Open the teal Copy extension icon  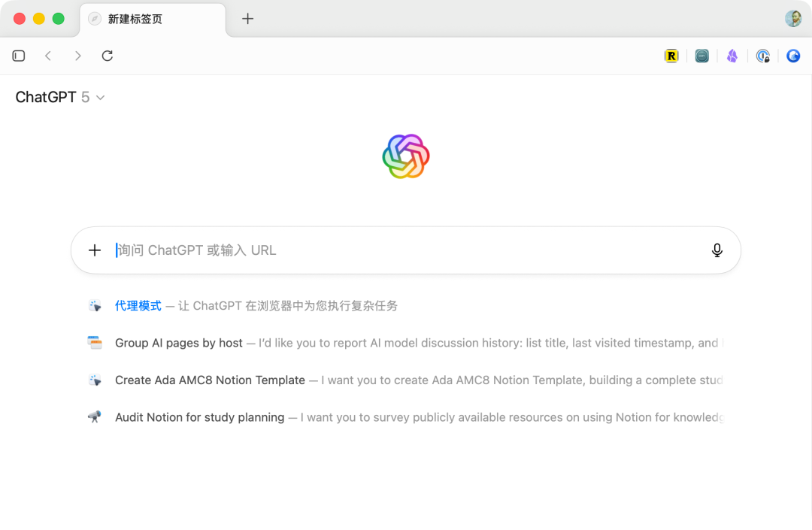701,56
